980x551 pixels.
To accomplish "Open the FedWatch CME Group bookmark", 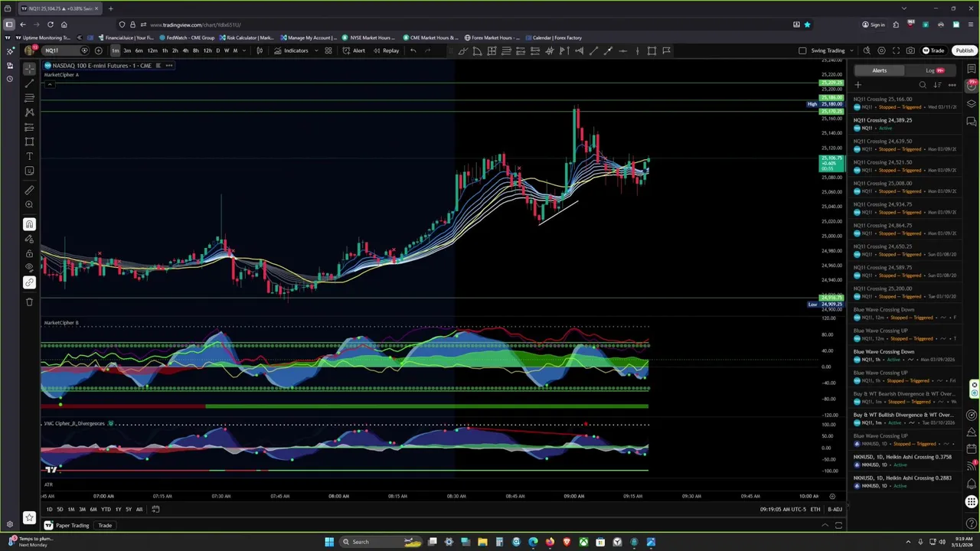I will (186, 37).
